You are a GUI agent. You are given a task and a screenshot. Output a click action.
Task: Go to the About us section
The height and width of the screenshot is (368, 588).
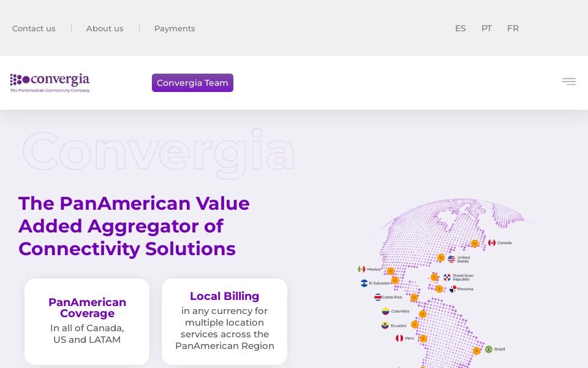click(x=105, y=28)
